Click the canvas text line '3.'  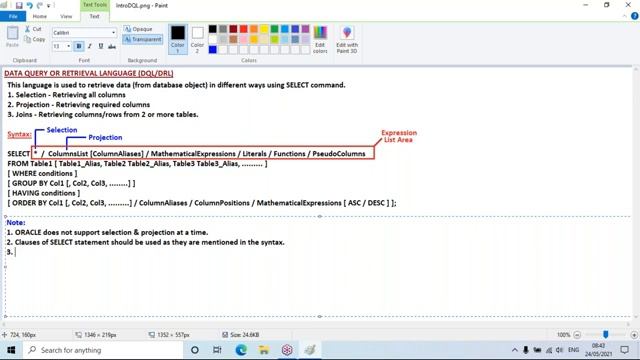10,252
